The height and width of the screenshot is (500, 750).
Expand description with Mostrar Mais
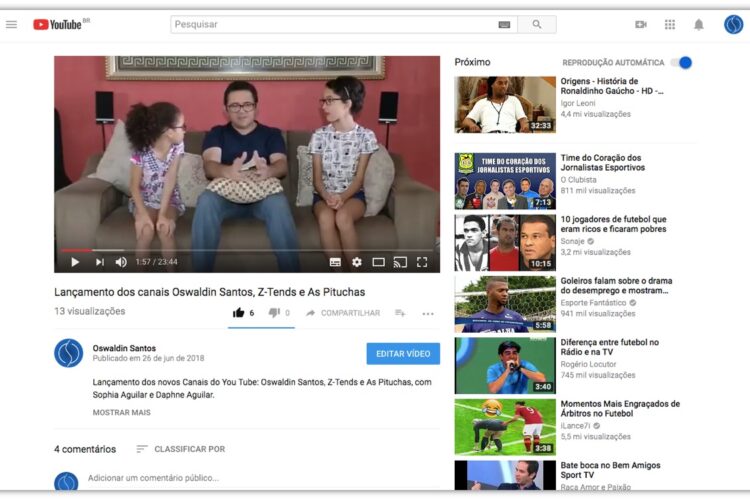[121, 412]
